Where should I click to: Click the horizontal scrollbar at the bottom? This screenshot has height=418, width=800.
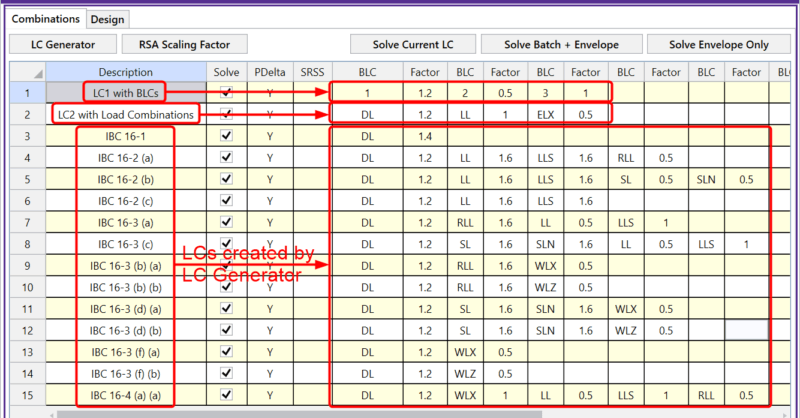click(x=400, y=412)
